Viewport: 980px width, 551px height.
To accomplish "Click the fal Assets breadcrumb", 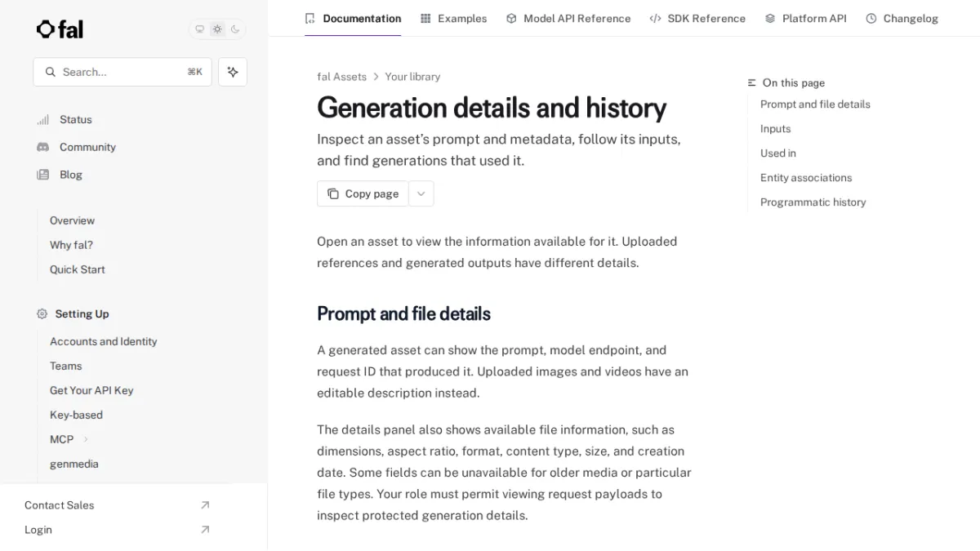I will tap(341, 77).
